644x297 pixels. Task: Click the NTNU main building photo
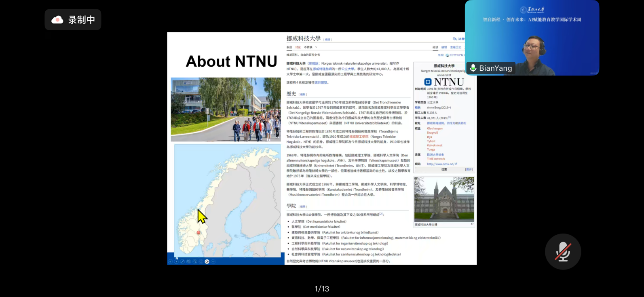coord(444,199)
